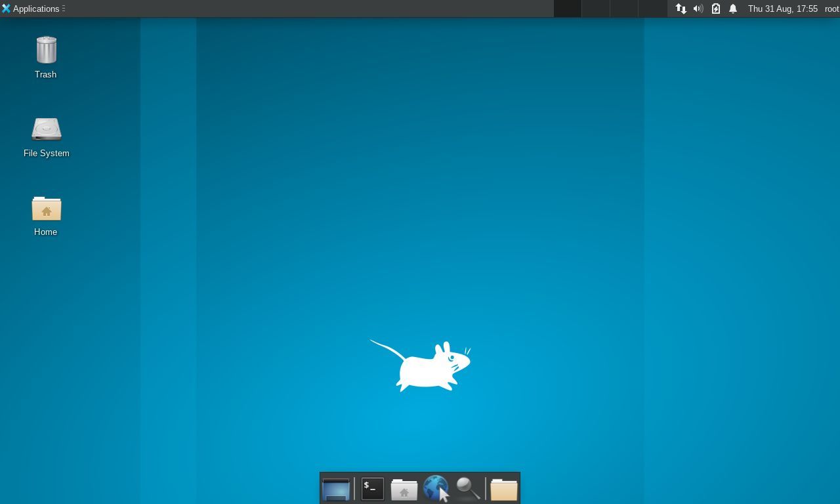Click the root username in the top panel
Image resolution: width=840 pixels, height=504 pixels.
(x=832, y=9)
